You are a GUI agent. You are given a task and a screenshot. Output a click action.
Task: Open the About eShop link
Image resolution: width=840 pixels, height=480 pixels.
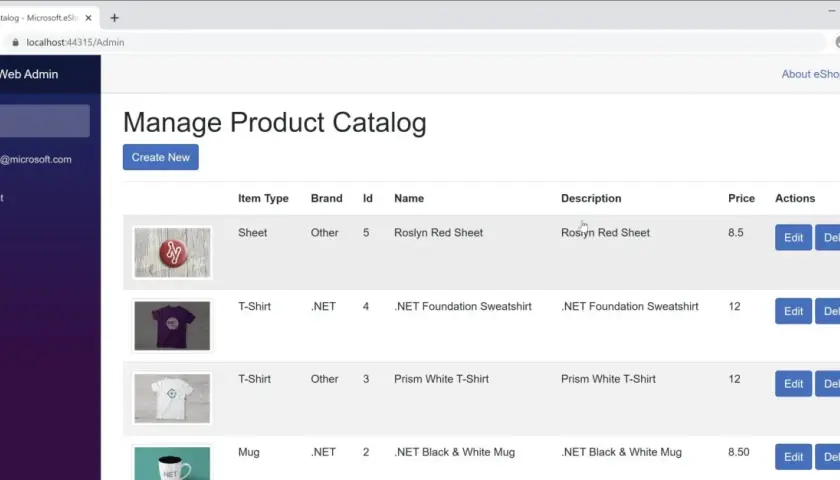click(811, 74)
